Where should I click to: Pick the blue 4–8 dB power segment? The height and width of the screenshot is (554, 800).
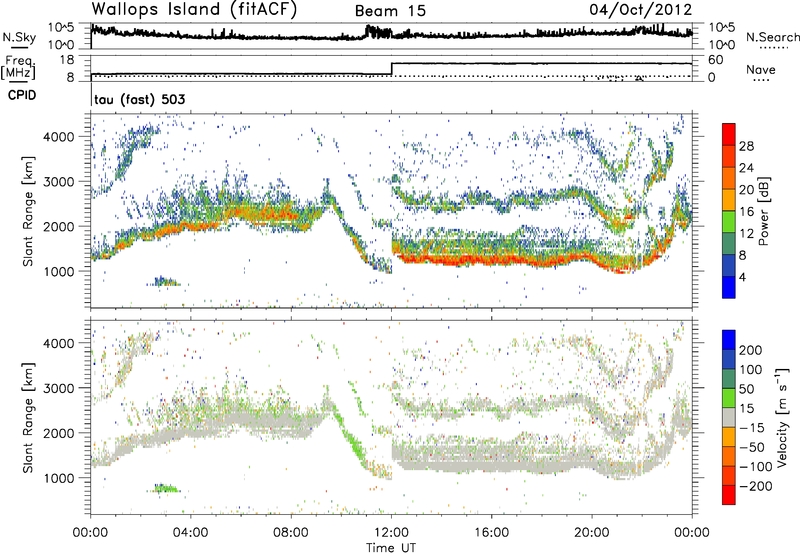click(x=729, y=265)
